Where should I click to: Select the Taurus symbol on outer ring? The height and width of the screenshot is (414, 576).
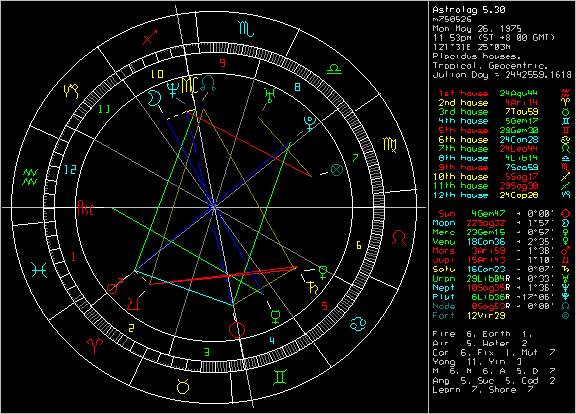[x=183, y=386]
